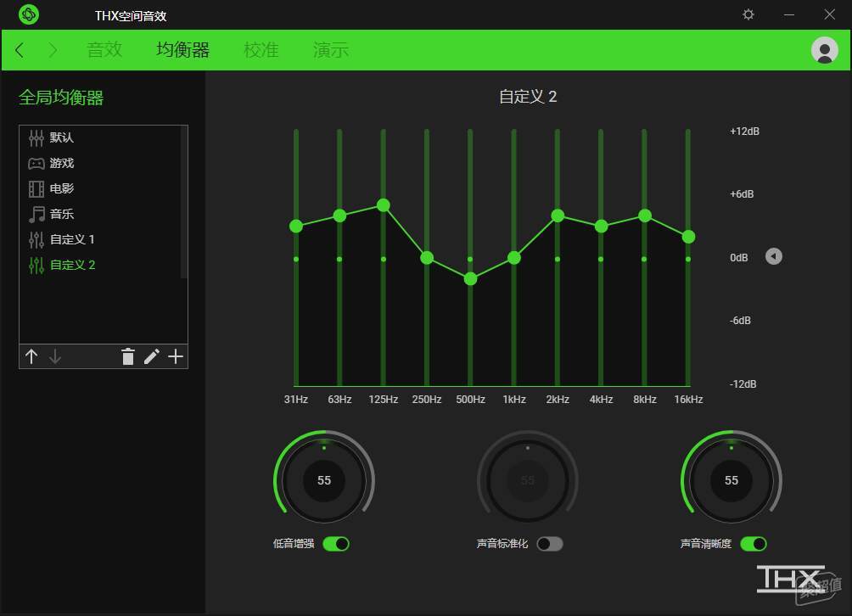This screenshot has height=616, width=852.
Task: Click the preset list scrollbar
Action: click(x=183, y=202)
